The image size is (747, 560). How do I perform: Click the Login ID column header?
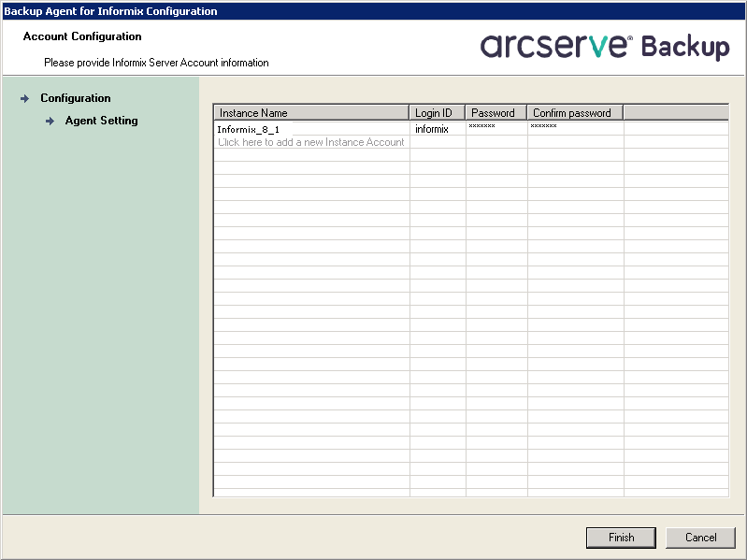pos(438,113)
